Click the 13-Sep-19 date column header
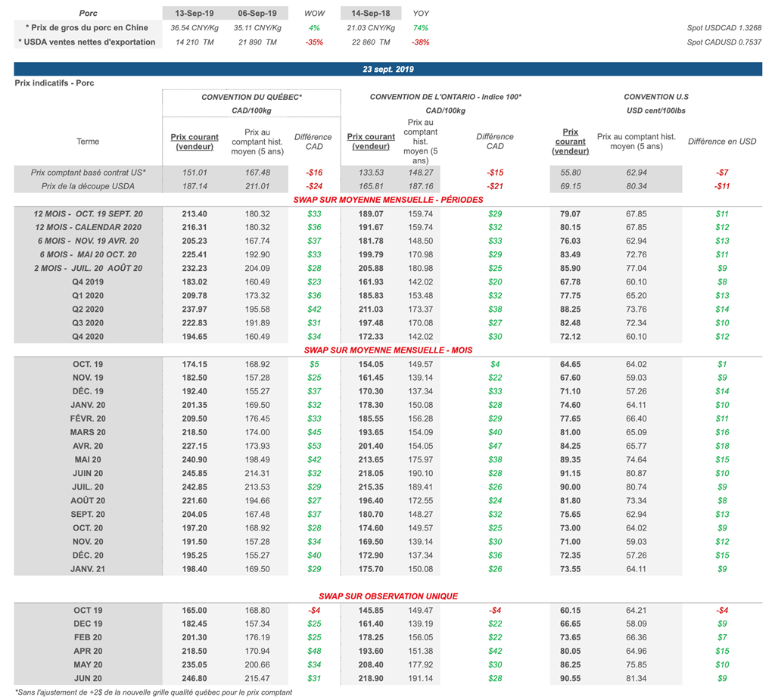The image size is (775, 700). [x=194, y=14]
